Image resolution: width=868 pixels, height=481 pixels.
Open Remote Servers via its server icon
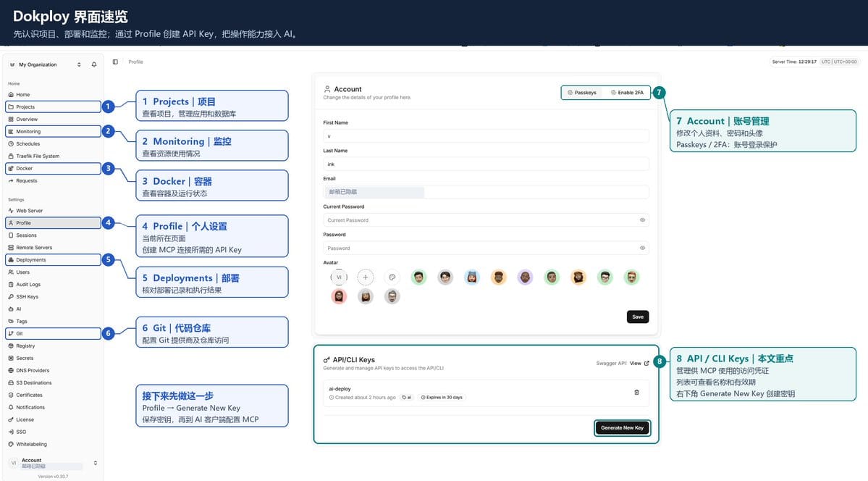click(x=11, y=248)
